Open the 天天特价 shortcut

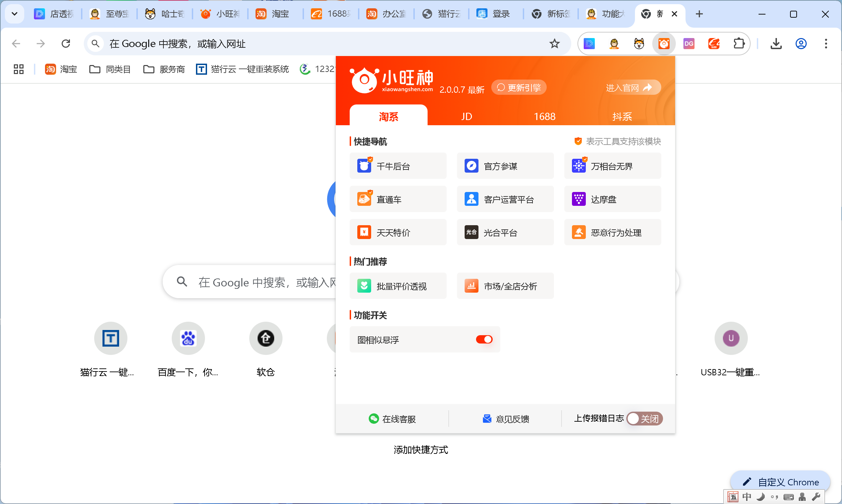[x=398, y=232]
